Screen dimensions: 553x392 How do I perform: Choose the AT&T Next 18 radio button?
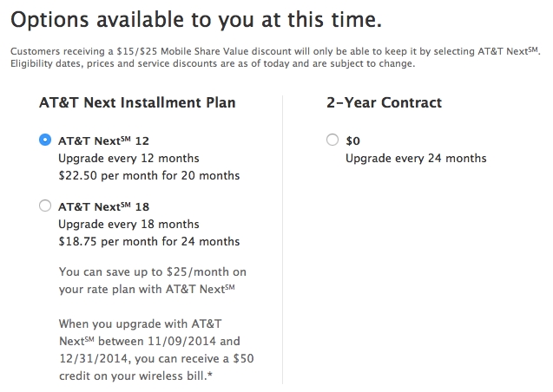click(x=45, y=206)
